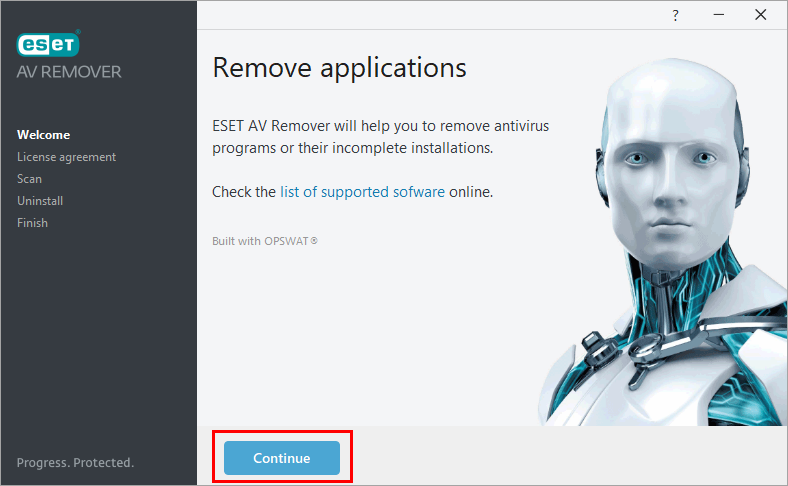Select the Scan step in sidebar
Screen dimensions: 788x486
[x=29, y=179]
